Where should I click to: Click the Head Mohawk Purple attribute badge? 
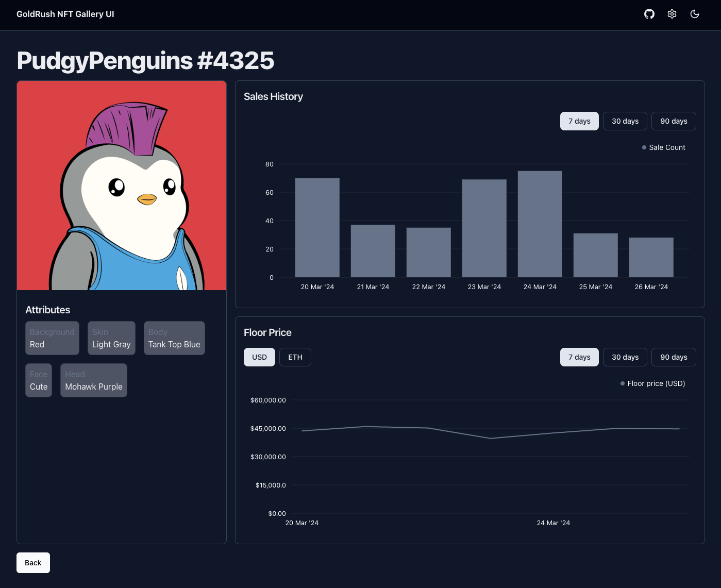[94, 380]
